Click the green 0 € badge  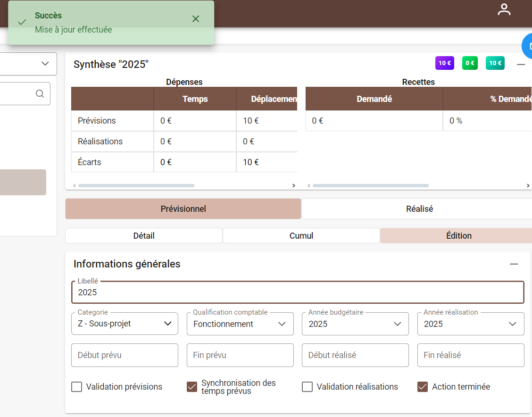click(470, 63)
